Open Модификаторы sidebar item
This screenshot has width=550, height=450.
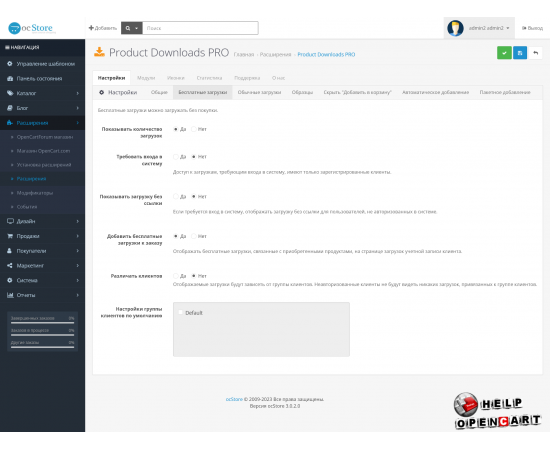[x=35, y=193]
